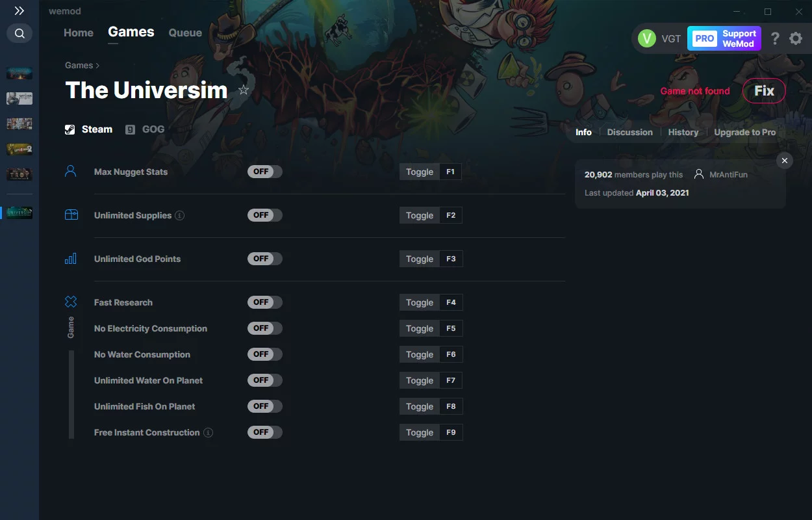Change the F4 hotkey for Fast Research

click(x=451, y=302)
